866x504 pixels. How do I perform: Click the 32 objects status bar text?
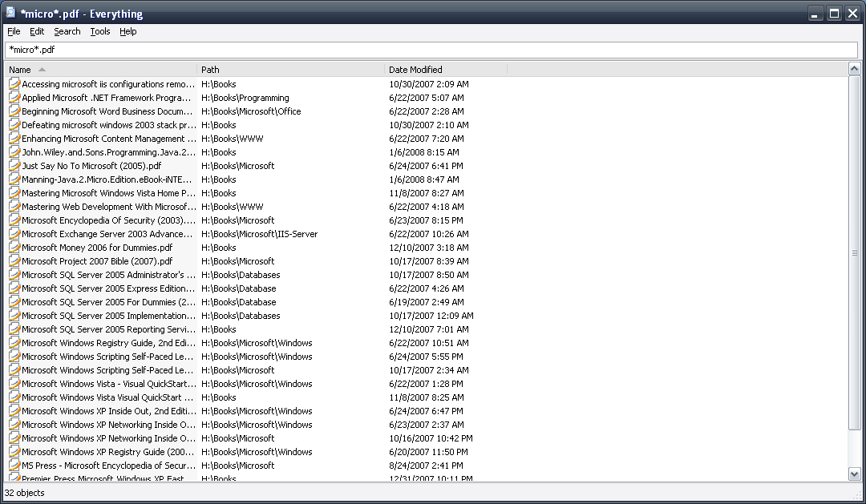[x=24, y=493]
